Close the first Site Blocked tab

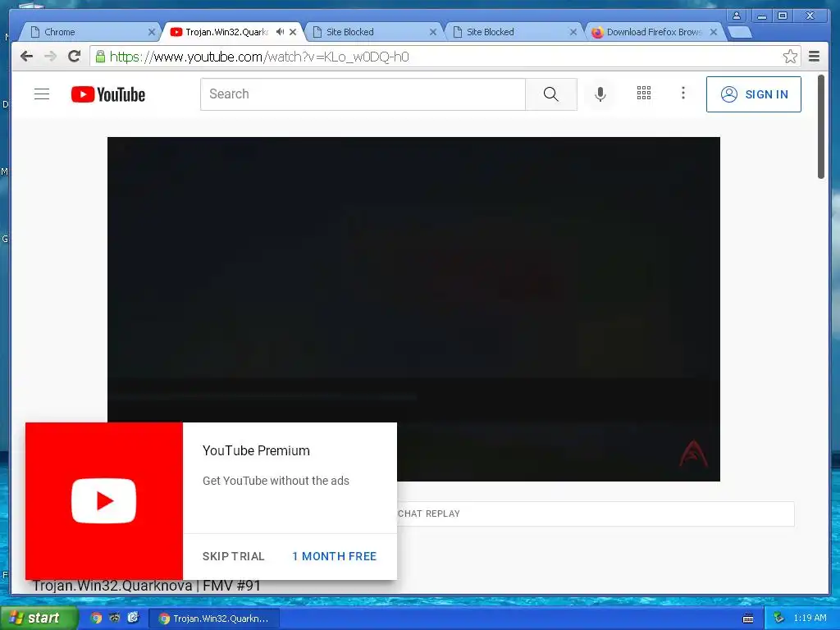tap(433, 32)
